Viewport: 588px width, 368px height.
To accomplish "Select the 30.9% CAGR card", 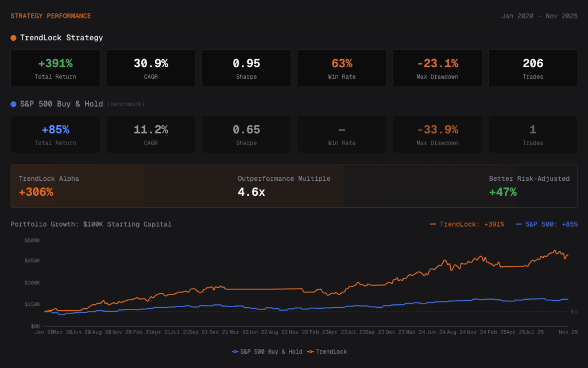I will (x=150, y=68).
